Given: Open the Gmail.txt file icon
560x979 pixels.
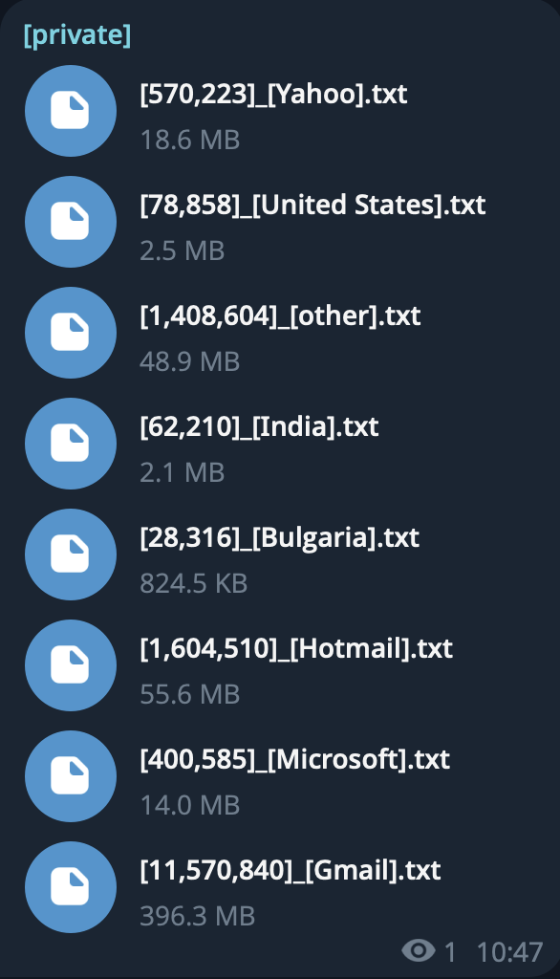Looking at the screenshot, I should point(71,887).
